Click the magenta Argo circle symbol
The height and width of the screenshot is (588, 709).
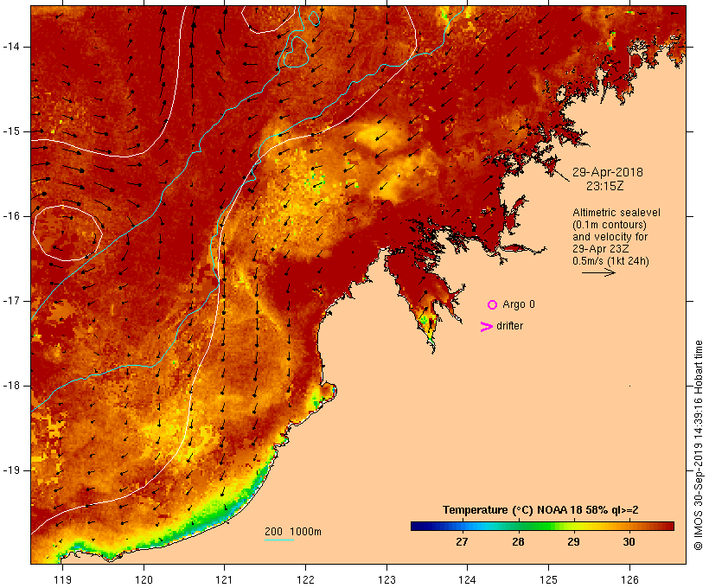[493, 305]
